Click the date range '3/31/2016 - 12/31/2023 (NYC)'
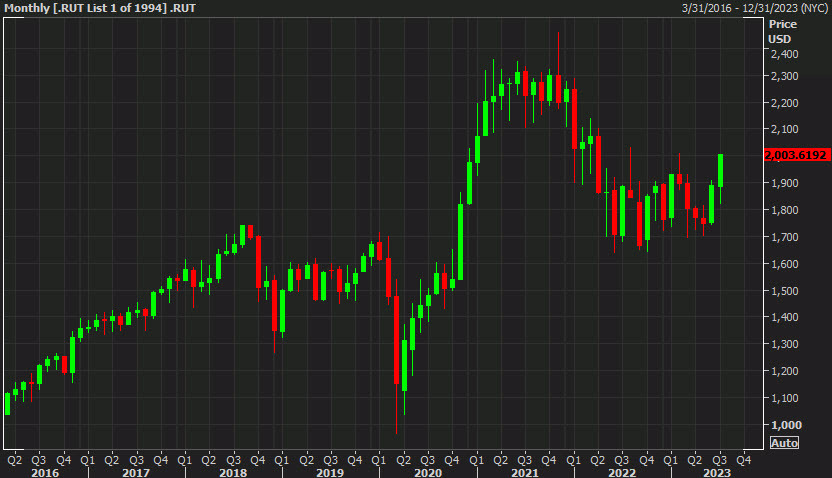The width and height of the screenshot is (832, 478). coord(755,8)
